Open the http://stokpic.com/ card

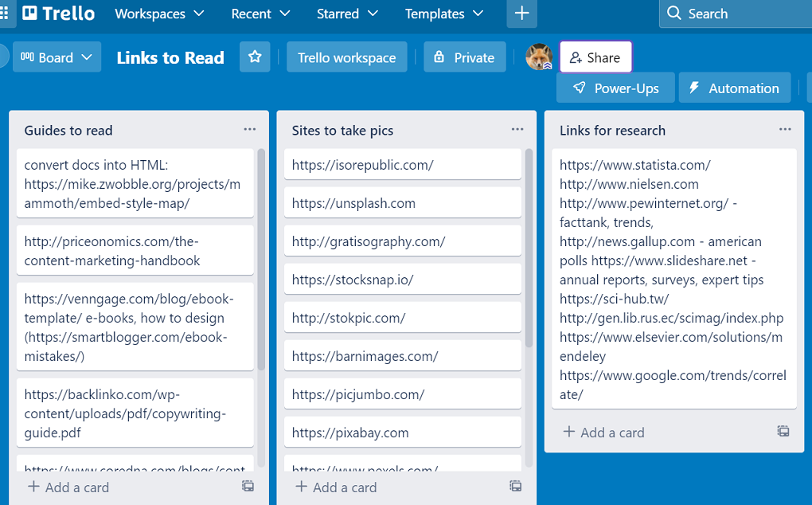402,318
